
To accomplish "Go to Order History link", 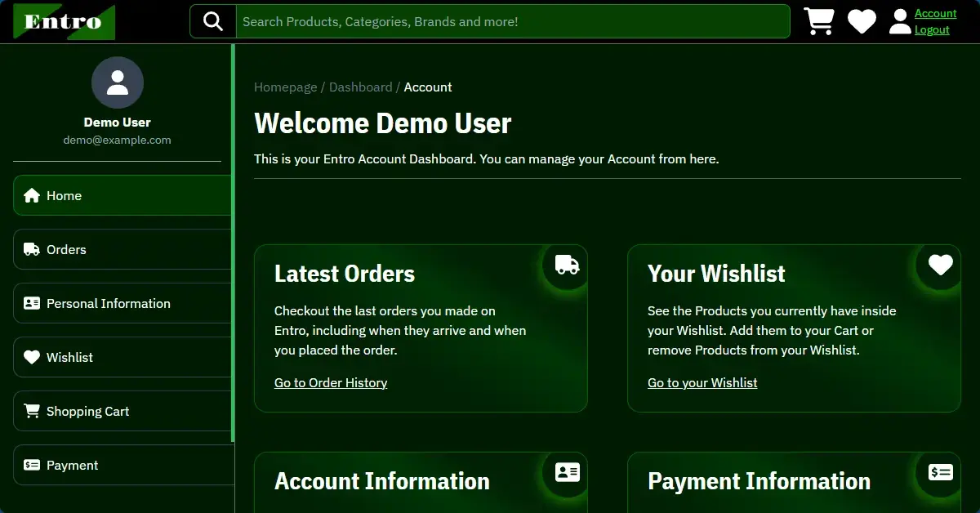I will [x=330, y=382].
